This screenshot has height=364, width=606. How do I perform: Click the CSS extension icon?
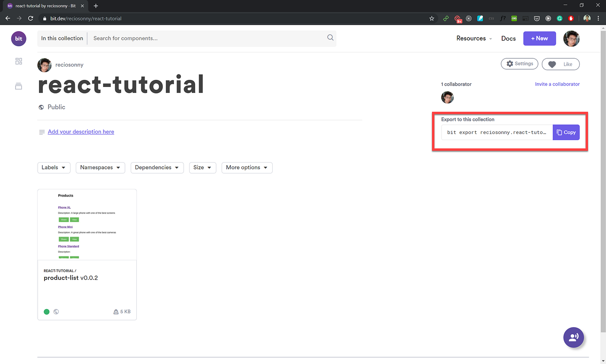[x=491, y=19]
